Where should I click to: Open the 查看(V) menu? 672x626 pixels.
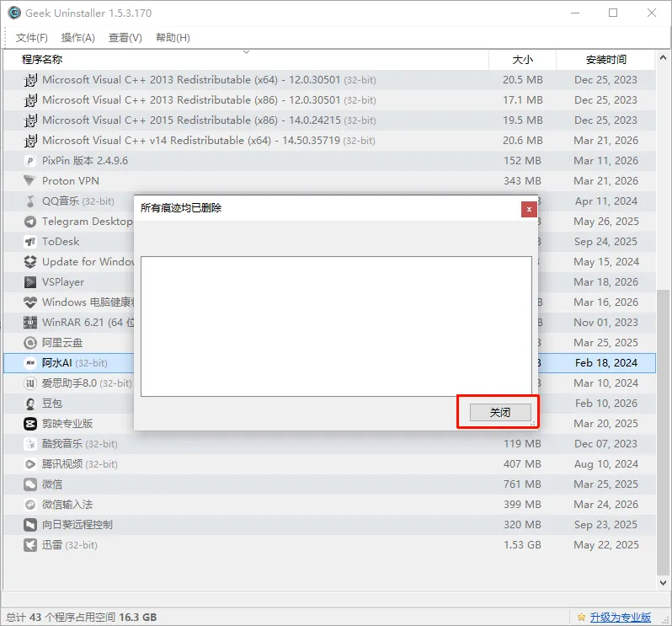[125, 38]
